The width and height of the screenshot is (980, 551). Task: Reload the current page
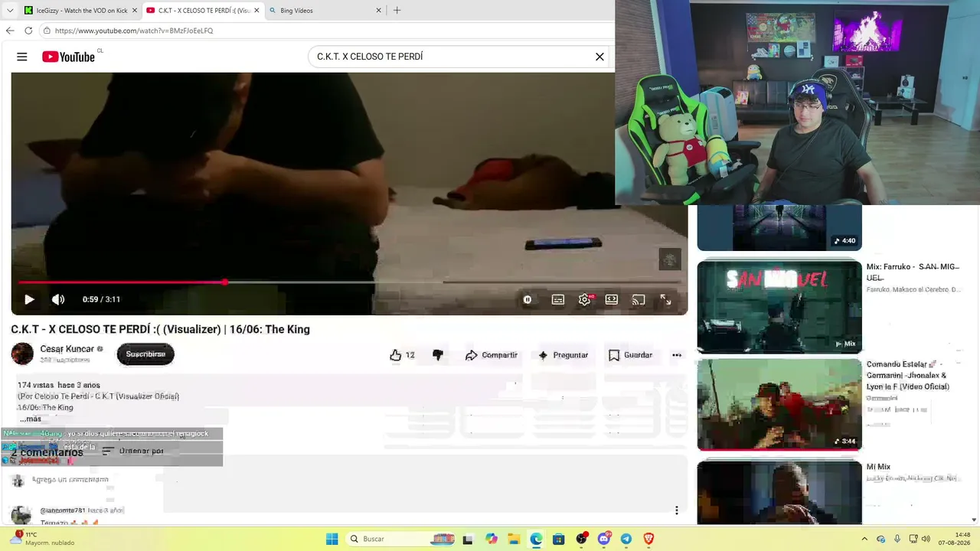click(x=28, y=31)
